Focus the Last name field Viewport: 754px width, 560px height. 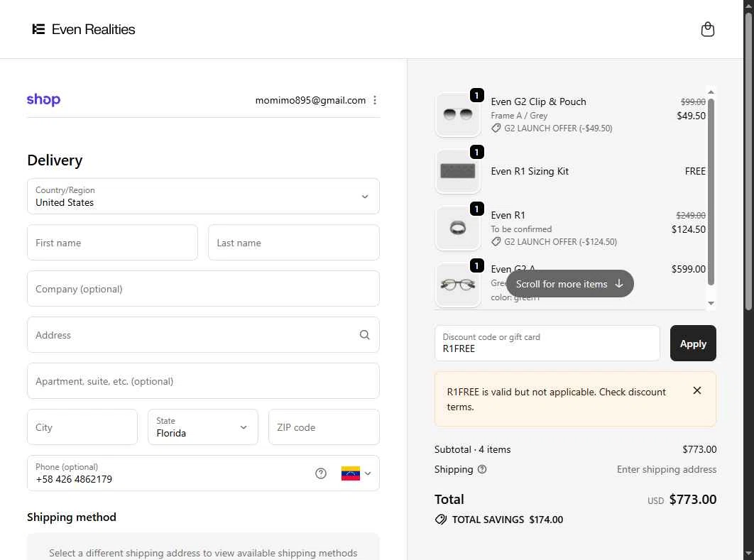click(293, 242)
